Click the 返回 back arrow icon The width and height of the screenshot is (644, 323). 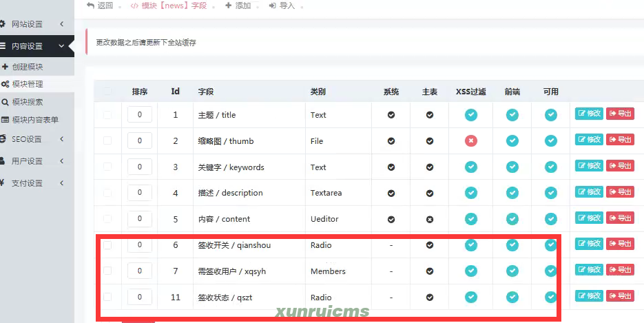click(90, 6)
